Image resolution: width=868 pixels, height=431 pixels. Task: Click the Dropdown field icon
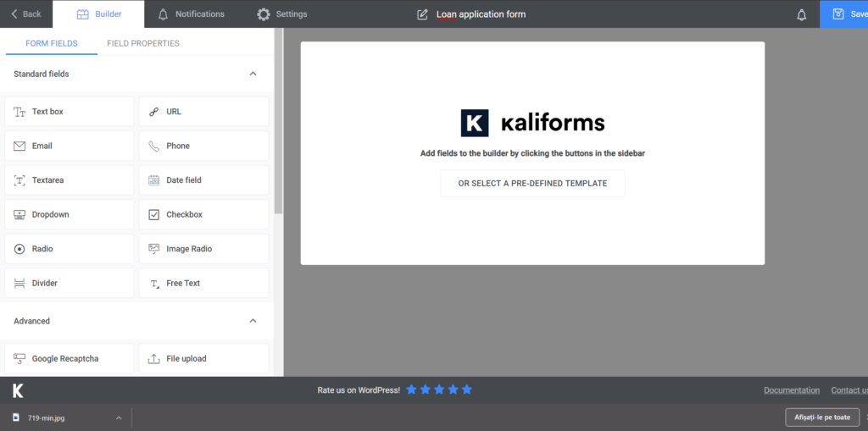19,215
